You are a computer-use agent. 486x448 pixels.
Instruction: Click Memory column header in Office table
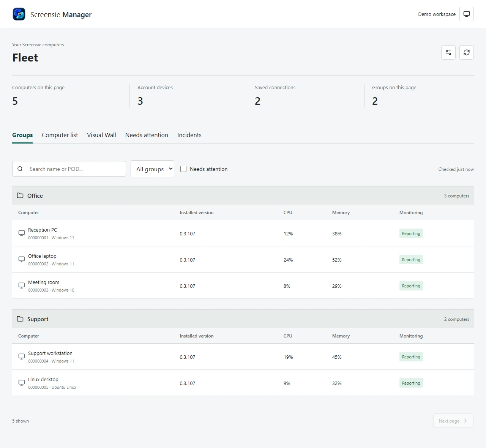[x=341, y=213]
